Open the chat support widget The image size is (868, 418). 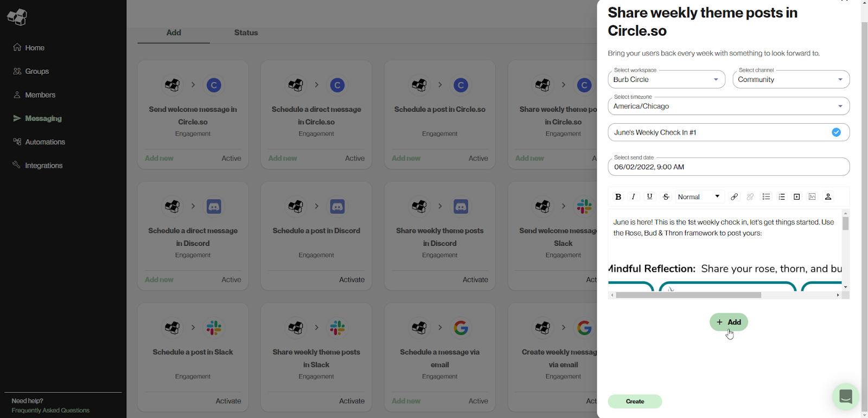point(845,396)
